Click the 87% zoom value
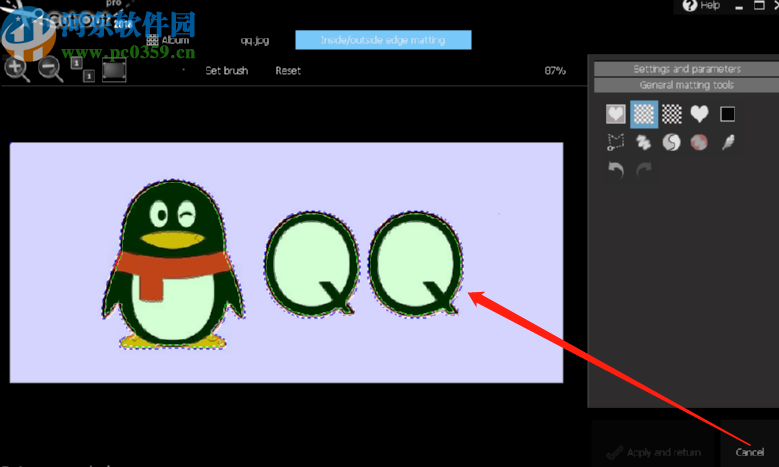The height and width of the screenshot is (467, 779). (555, 71)
